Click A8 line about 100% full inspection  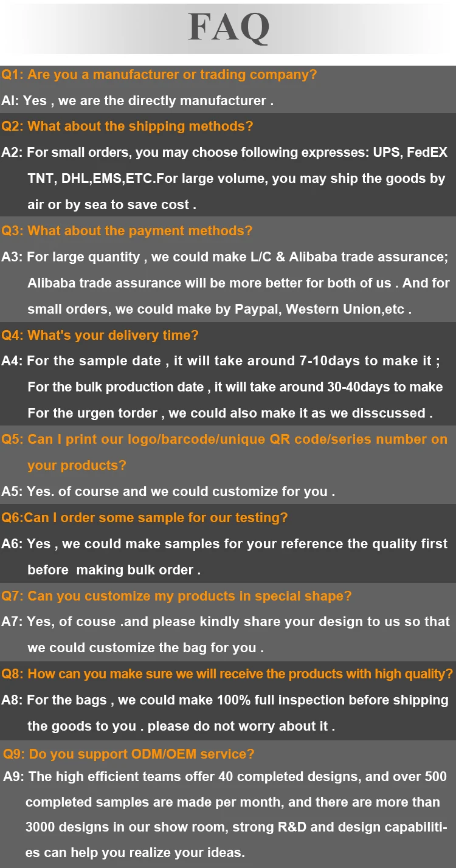(225, 700)
